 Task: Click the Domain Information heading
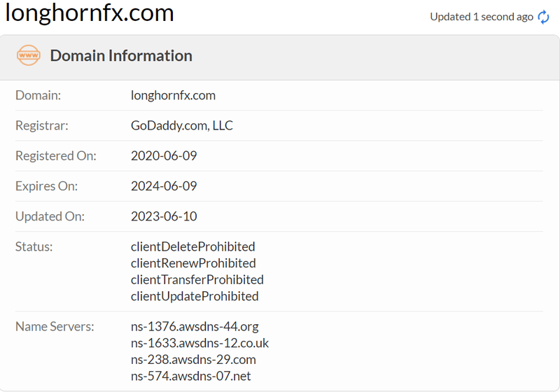121,56
